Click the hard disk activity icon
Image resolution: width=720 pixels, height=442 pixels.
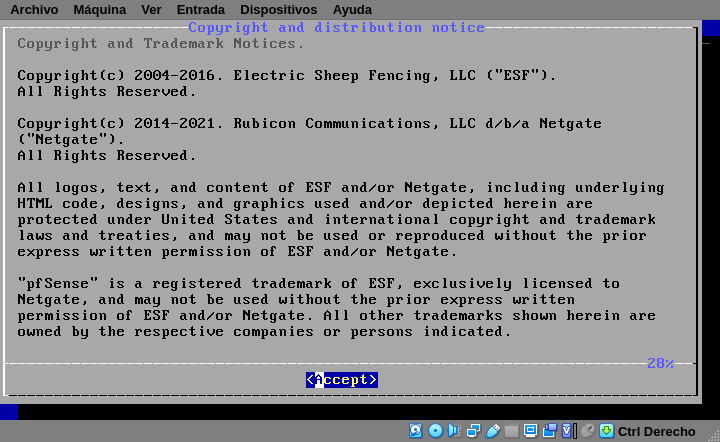point(416,431)
